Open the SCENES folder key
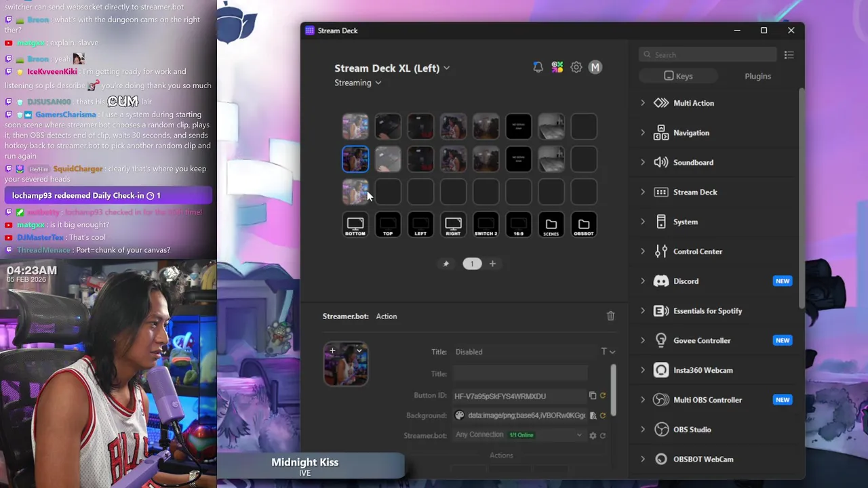Screen dimensions: 868x488 pos(551,225)
